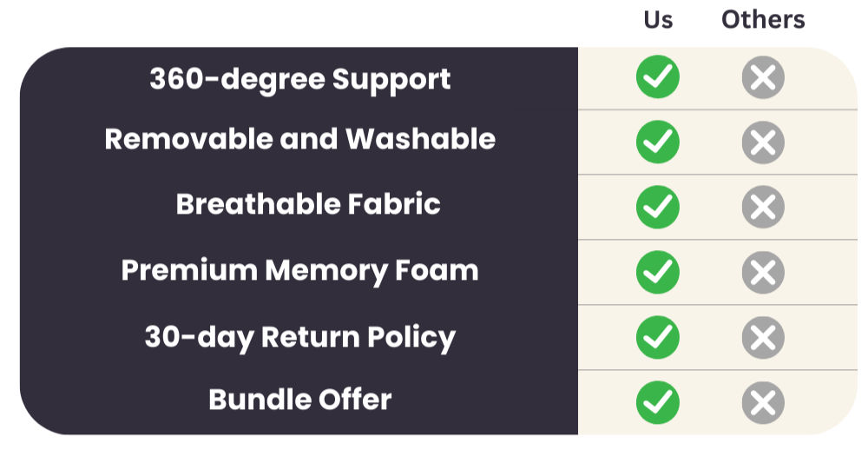This screenshot has width=868, height=450.
Task: Click the "Removable and Washable" feature text
Action: (x=299, y=139)
